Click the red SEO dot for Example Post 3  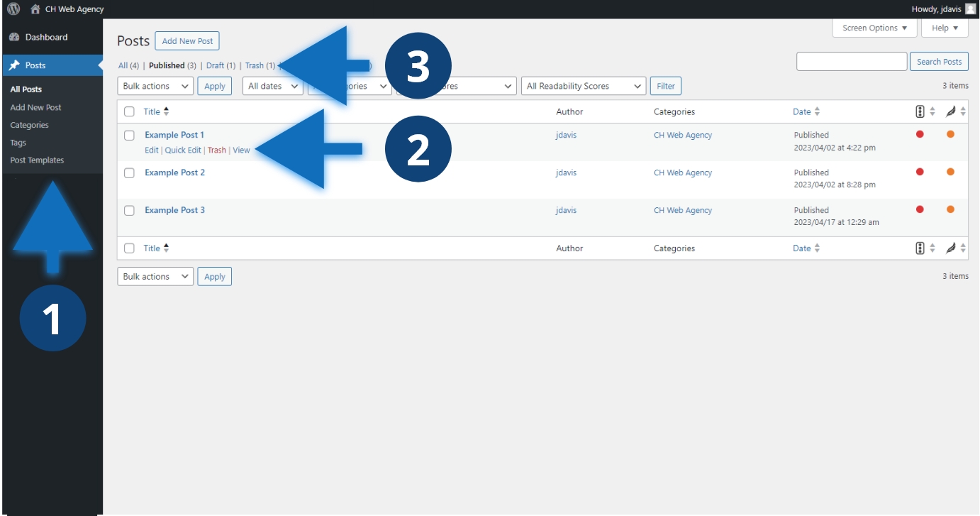(920, 209)
